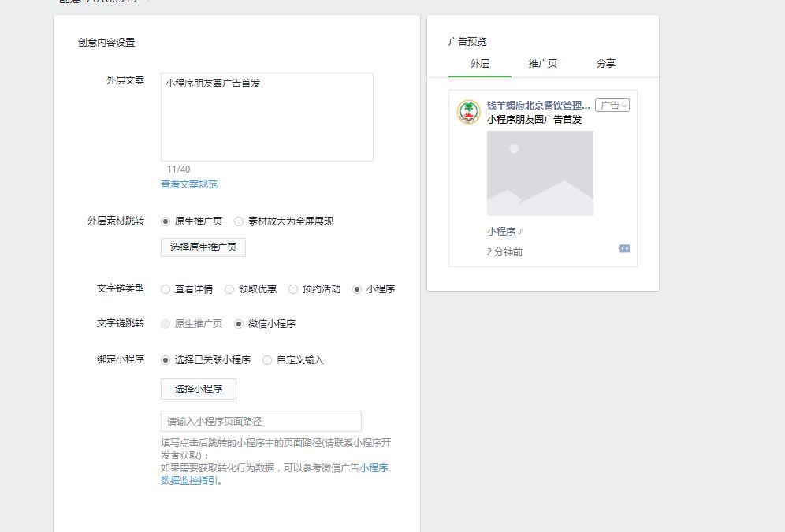Click the 创意内容设置 section heading

[106, 42]
